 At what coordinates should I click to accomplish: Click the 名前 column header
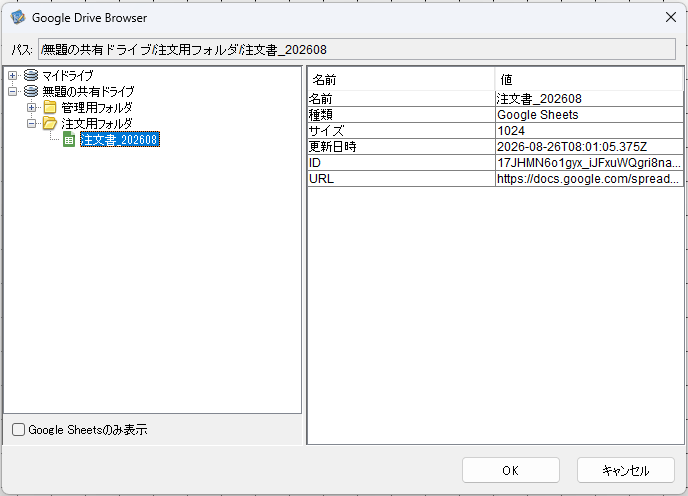[x=401, y=79]
